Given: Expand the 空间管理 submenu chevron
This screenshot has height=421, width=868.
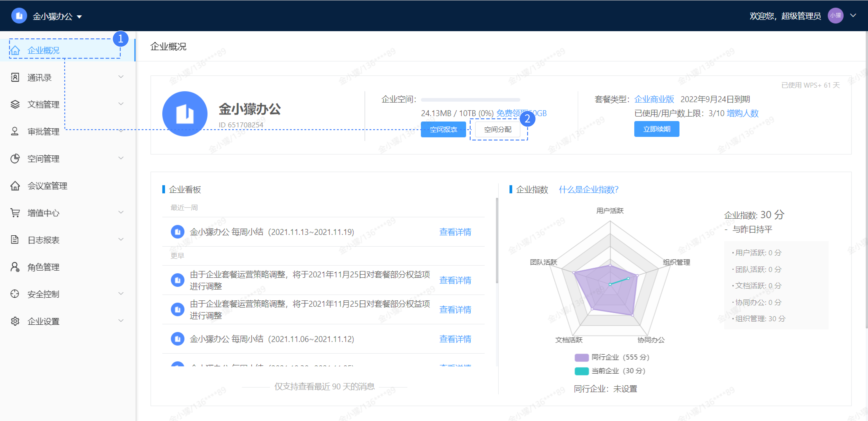Looking at the screenshot, I should click(121, 158).
